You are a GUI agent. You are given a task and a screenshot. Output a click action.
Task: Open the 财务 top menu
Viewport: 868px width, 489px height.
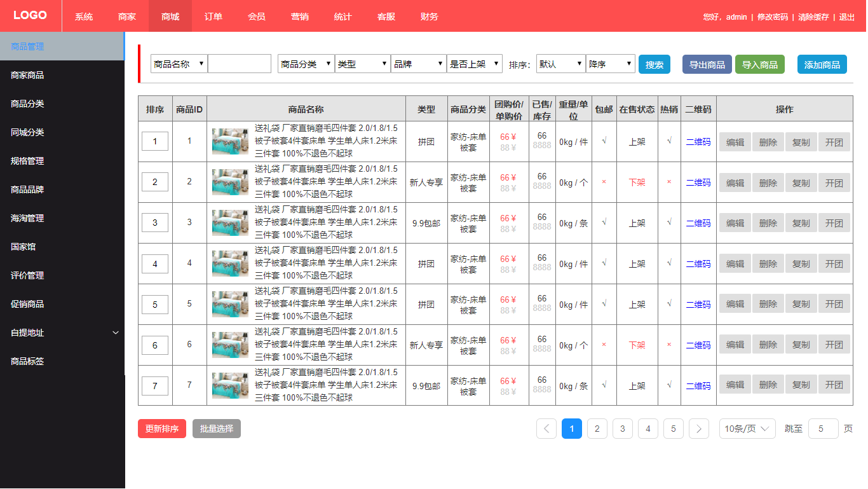click(430, 16)
